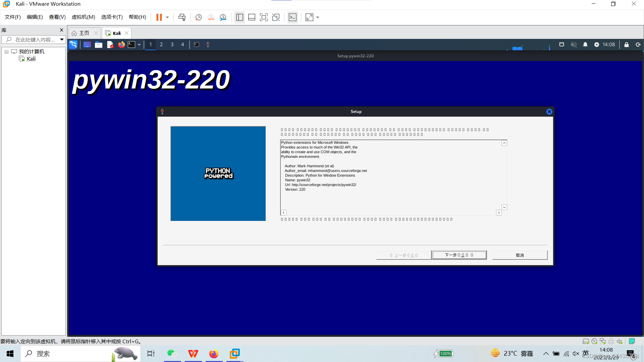Open Task View on the Windows taskbar
Image resolution: width=644 pixels, height=362 pixels.
pyautogui.click(x=151, y=354)
